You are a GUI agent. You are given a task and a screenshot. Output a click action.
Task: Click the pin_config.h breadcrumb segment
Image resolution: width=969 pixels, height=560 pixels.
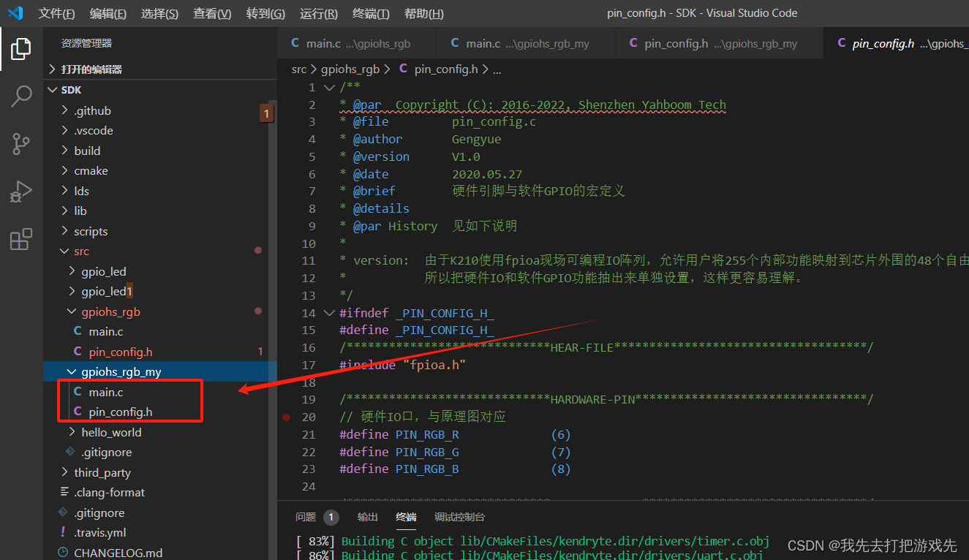pos(445,69)
